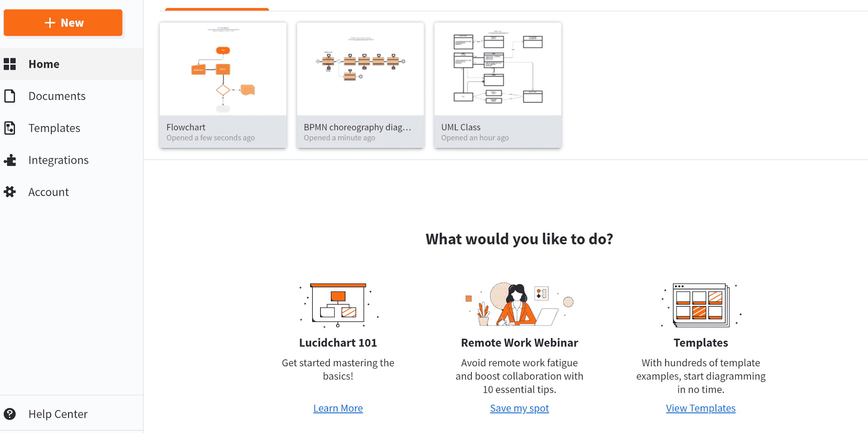This screenshot has height=433, width=868.
Task: Open View Templates link
Action: [x=700, y=408]
